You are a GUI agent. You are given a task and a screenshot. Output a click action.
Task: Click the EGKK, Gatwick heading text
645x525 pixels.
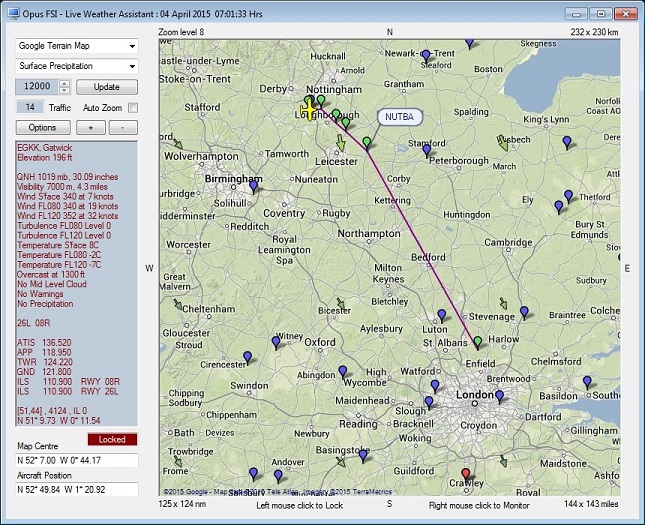[x=44, y=148]
